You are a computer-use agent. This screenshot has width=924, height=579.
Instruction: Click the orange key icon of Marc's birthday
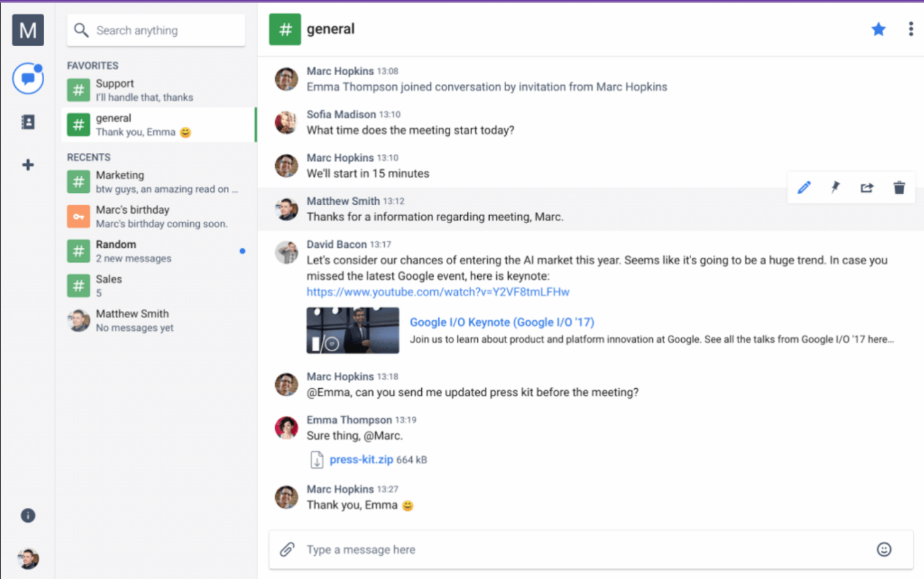tap(79, 217)
